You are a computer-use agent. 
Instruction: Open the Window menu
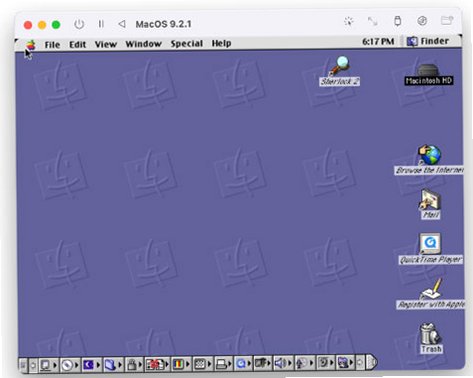click(143, 44)
